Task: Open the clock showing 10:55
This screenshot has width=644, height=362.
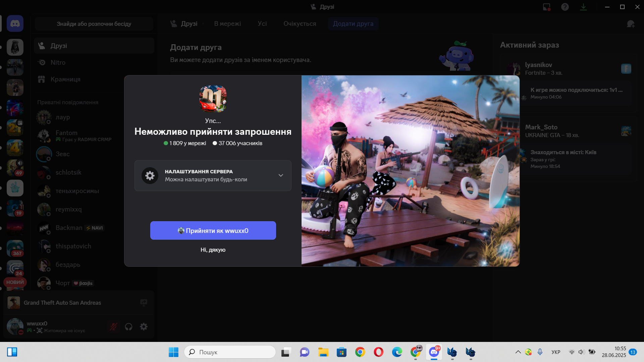Action: pos(614,352)
